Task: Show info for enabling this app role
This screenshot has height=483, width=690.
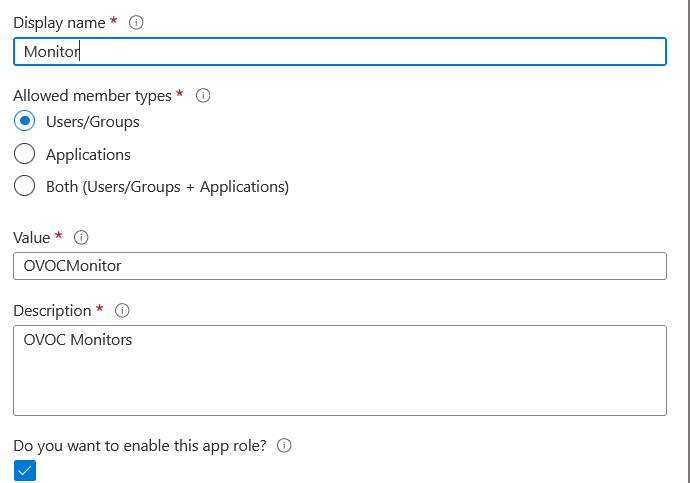Action: coord(284,446)
